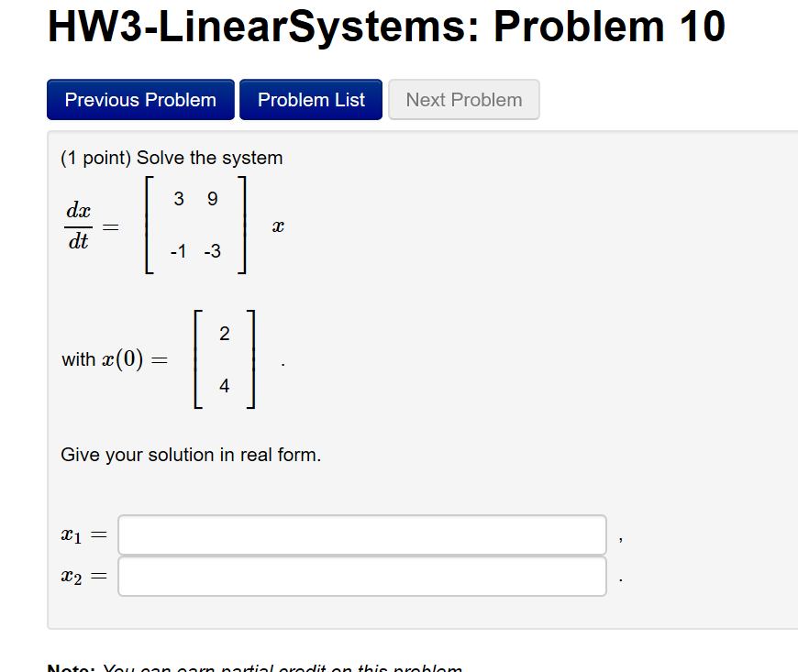Click the Previous Problem button

pyautogui.click(x=139, y=100)
